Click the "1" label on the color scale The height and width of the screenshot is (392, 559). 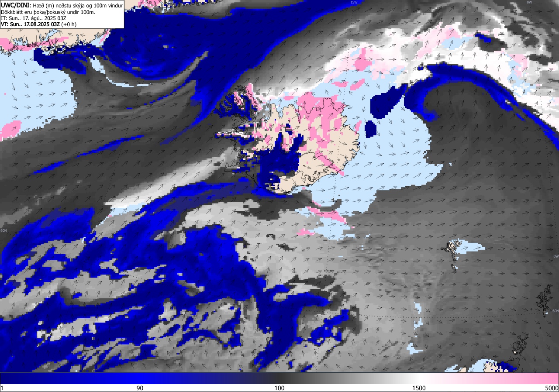pyautogui.click(x=2, y=388)
